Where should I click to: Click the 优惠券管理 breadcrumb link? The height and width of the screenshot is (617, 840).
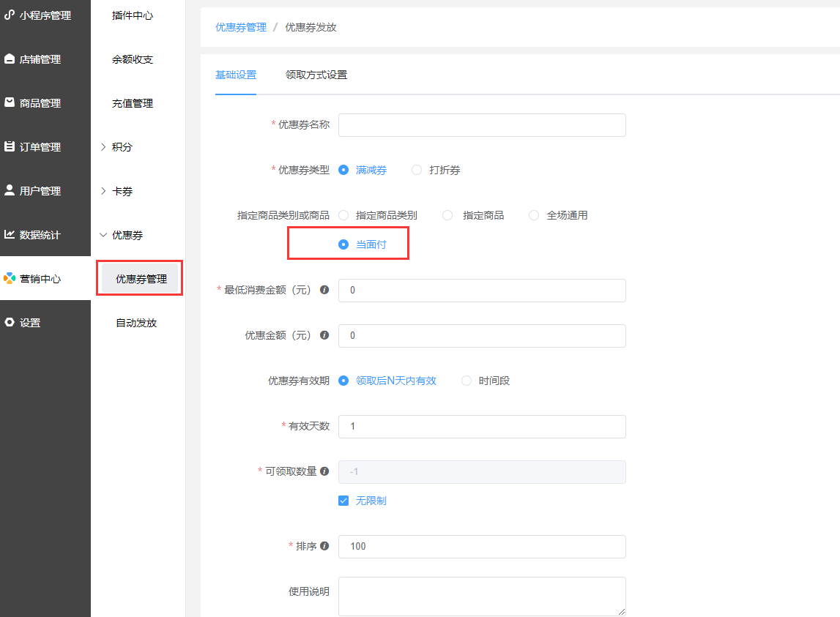(x=241, y=27)
